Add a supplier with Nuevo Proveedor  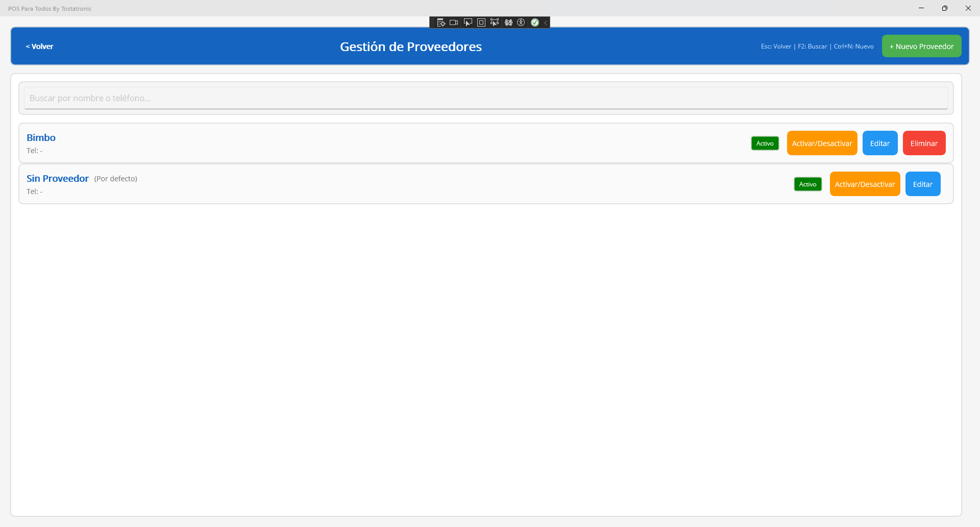point(921,46)
